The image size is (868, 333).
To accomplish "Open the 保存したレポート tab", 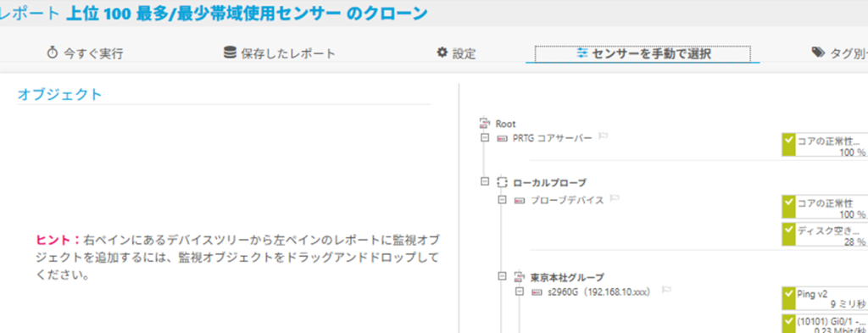I will pyautogui.click(x=280, y=53).
